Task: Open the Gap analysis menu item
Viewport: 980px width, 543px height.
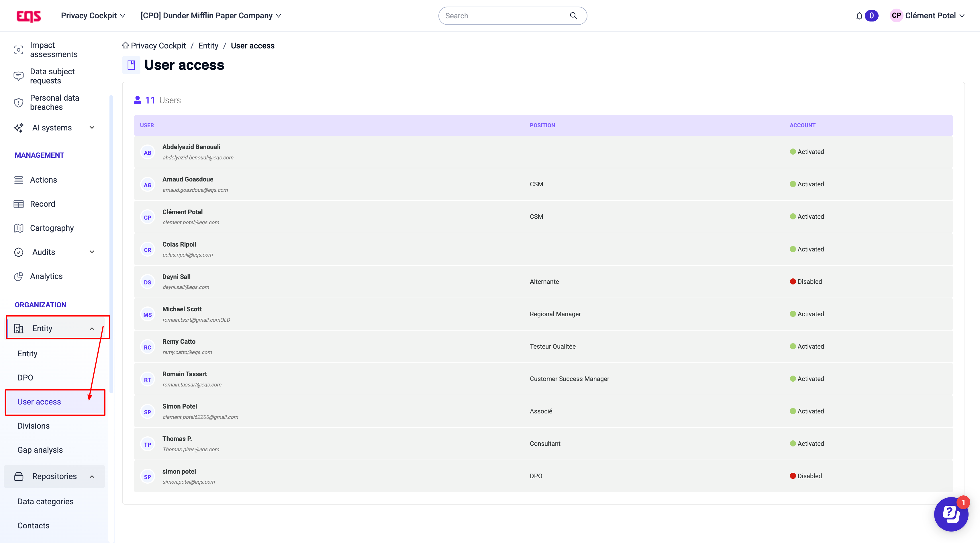Action: (40, 450)
